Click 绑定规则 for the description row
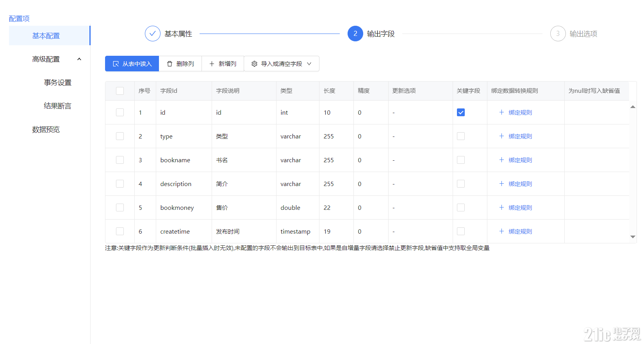644x344 pixels. (516, 184)
